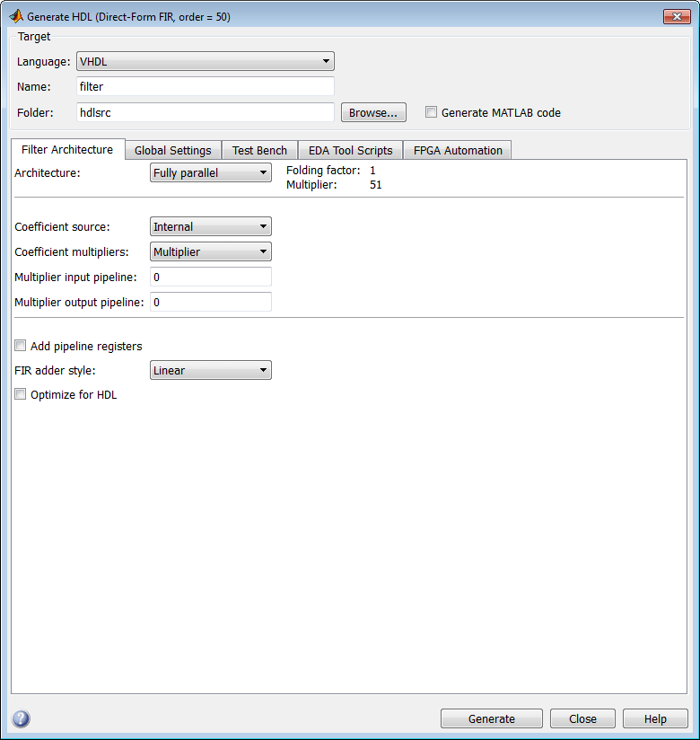This screenshot has width=700, height=740.
Task: Click the Multiplier output pipeline field
Action: (x=210, y=302)
